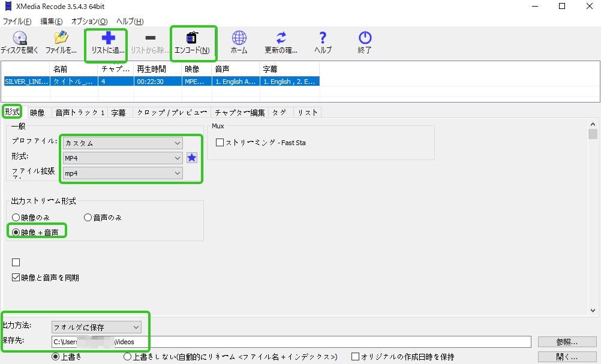The height and width of the screenshot is (364, 601).
Task: Select the 映像のみ radio button
Action: pyautogui.click(x=16, y=218)
